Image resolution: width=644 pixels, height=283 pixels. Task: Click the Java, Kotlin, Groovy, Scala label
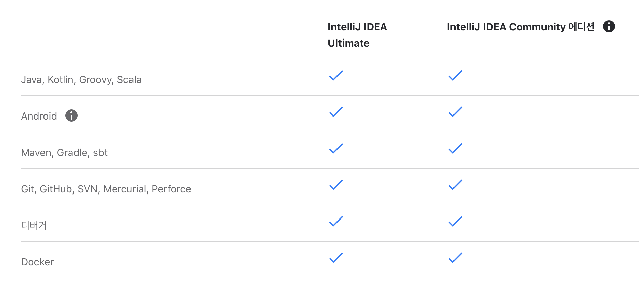pos(81,80)
